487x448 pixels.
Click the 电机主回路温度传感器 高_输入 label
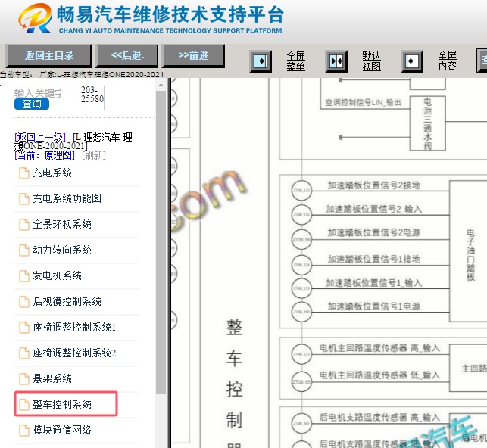(379, 348)
